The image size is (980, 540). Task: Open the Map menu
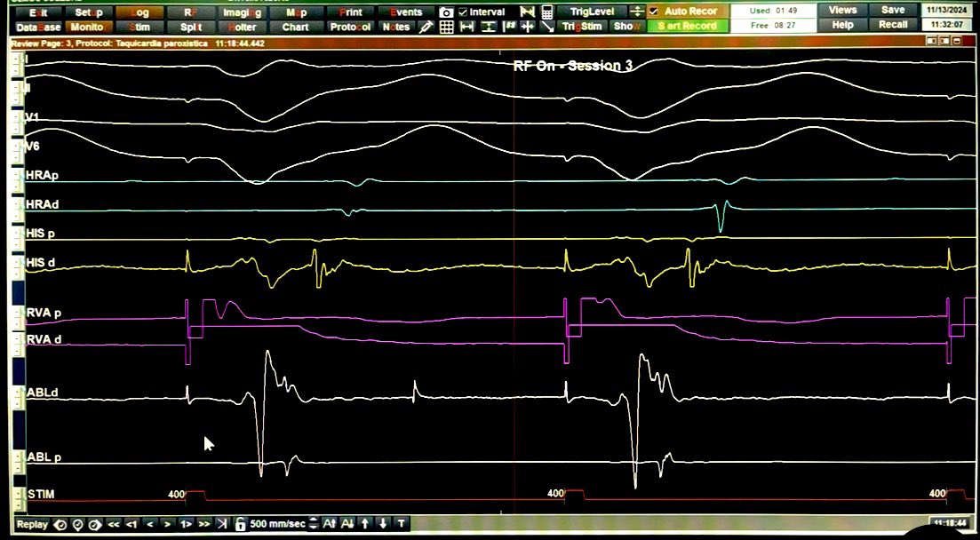[x=294, y=12]
